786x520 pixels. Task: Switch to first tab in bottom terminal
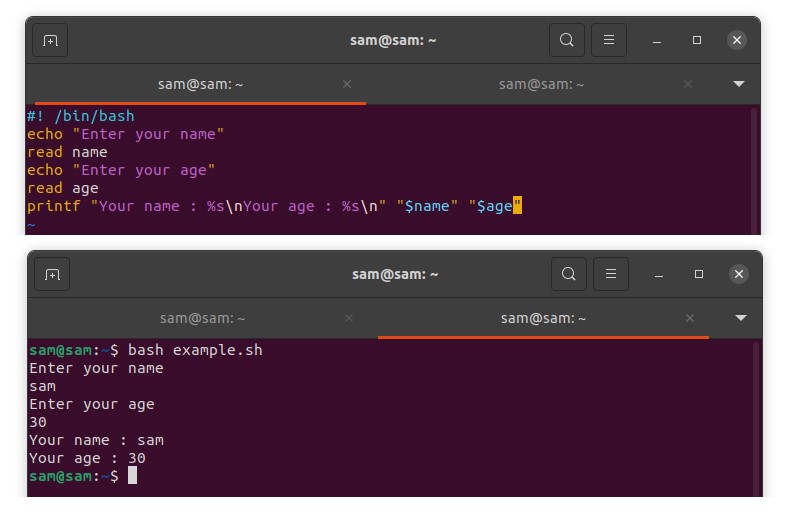point(202,318)
